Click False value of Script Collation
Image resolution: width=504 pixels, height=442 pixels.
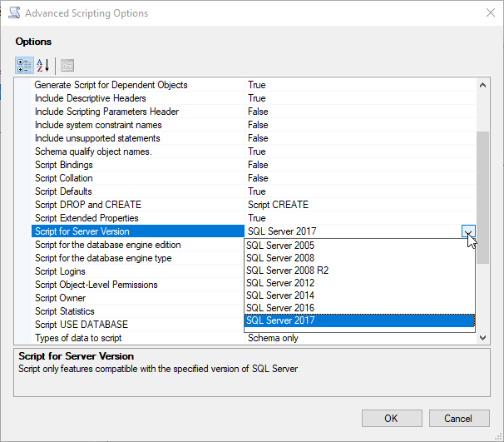pos(360,178)
